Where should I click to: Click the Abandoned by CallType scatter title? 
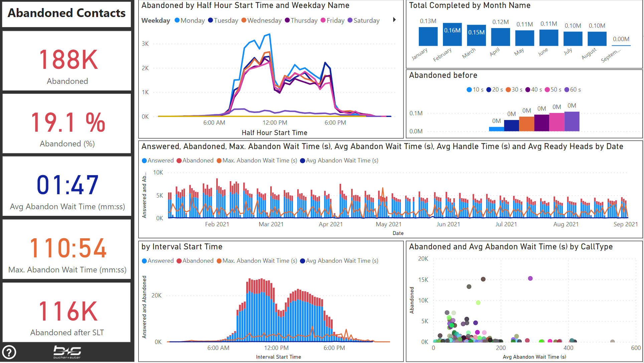tap(511, 247)
